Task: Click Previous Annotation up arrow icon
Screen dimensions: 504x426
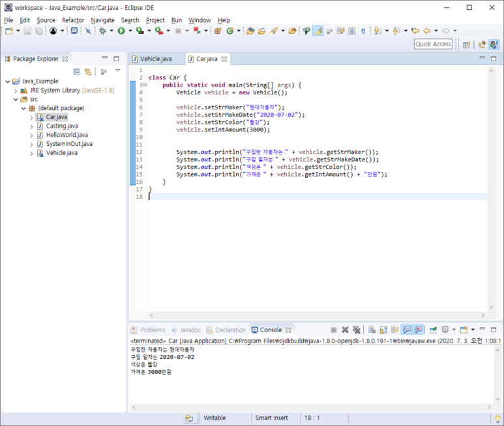Action: pos(396,31)
